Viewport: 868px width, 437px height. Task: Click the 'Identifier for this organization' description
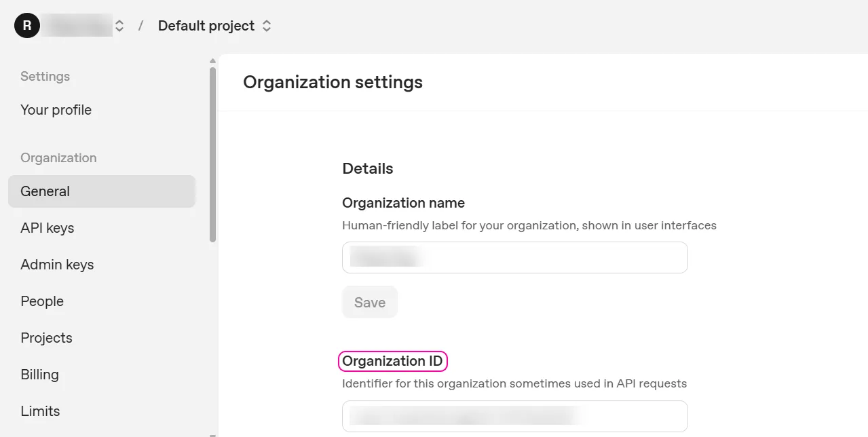(514, 383)
